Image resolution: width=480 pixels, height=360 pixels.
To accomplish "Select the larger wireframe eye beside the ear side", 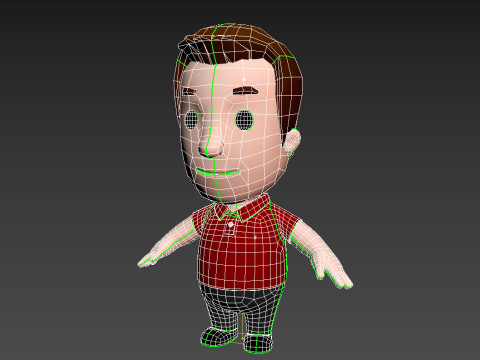I will 244,120.
